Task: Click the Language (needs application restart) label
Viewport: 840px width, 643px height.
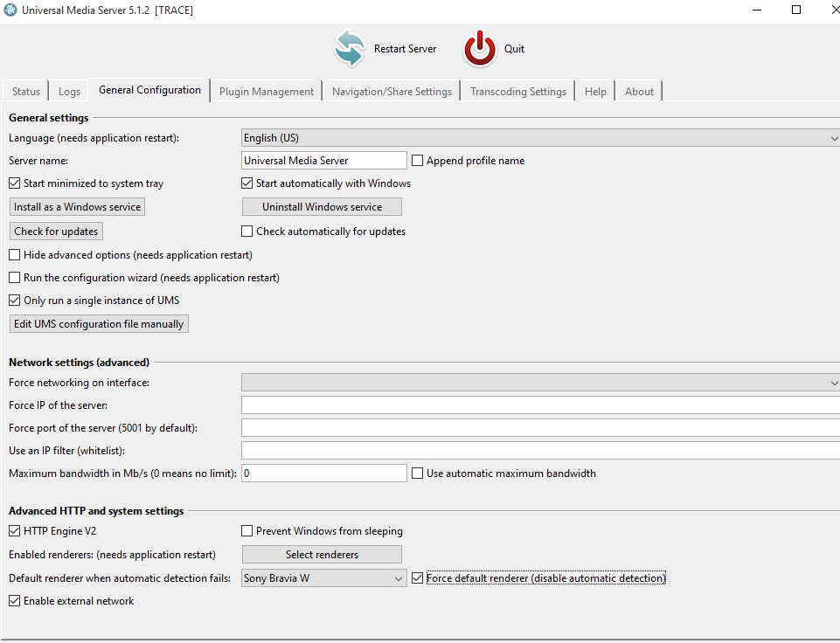Action: (94, 138)
